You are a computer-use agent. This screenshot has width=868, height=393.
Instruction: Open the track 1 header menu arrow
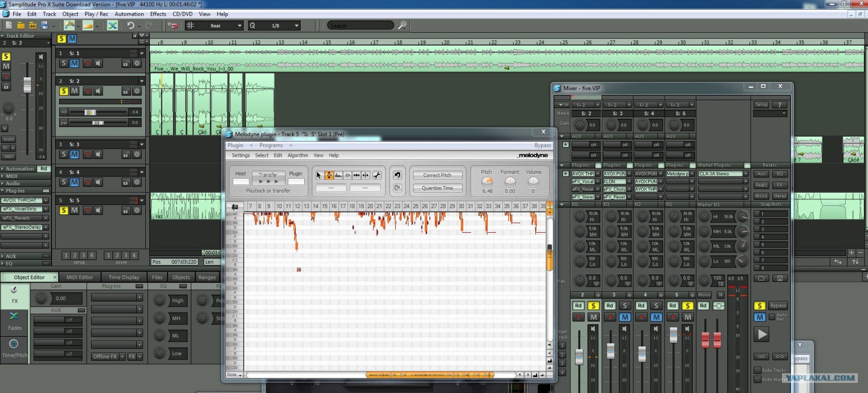click(x=141, y=53)
